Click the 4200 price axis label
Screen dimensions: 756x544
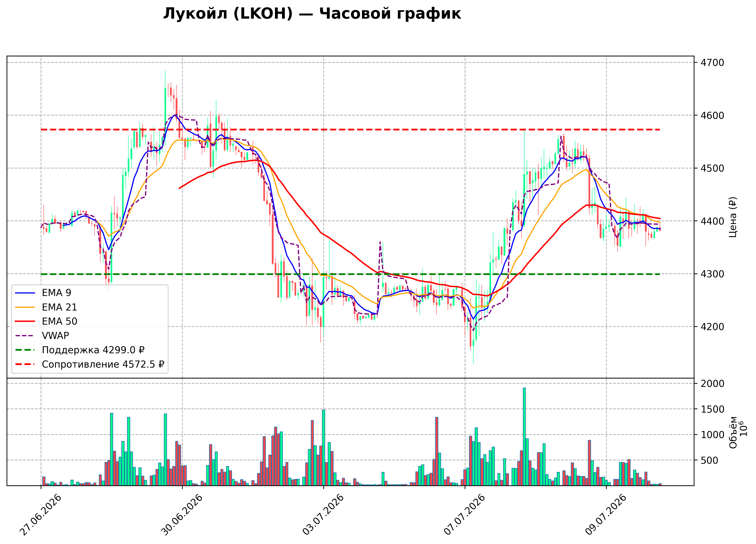(712, 327)
